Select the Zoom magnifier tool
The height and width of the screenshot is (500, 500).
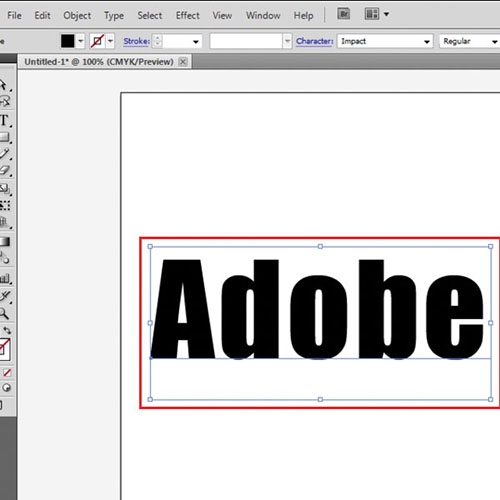(5, 313)
